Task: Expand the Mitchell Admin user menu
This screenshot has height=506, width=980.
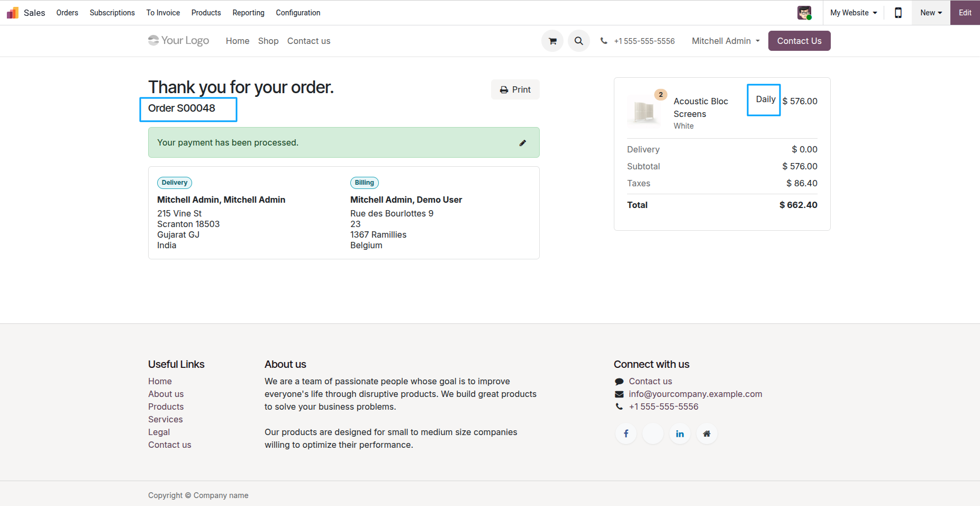Action: [725, 41]
